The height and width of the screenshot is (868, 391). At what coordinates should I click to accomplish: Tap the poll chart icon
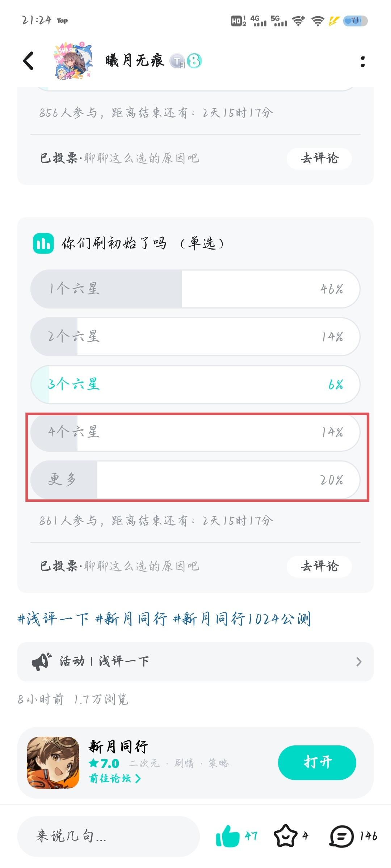43,243
